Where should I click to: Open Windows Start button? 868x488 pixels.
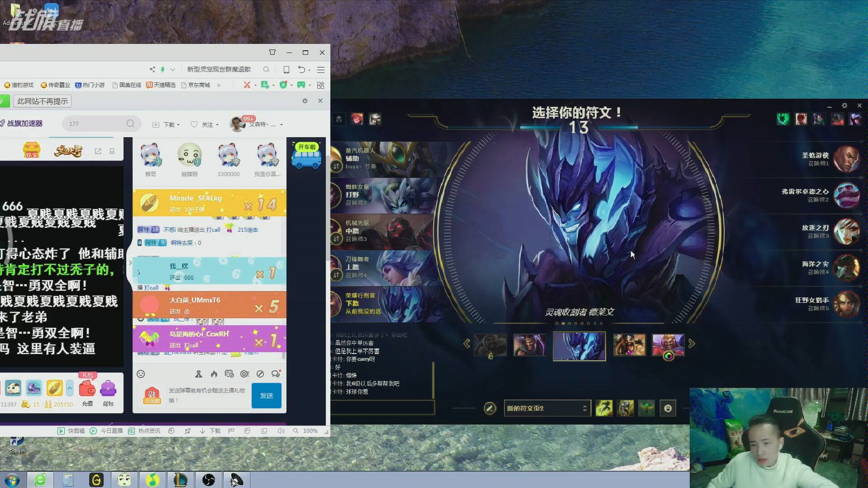12,480
